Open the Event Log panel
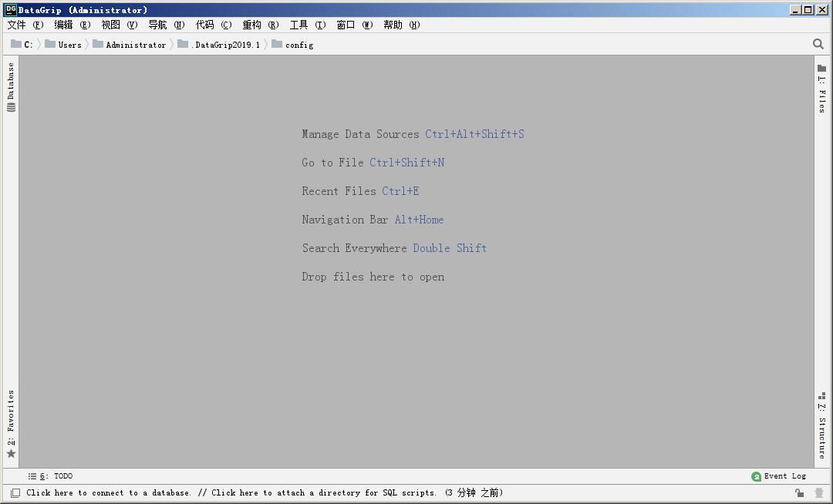The width and height of the screenshot is (833, 504). [779, 476]
